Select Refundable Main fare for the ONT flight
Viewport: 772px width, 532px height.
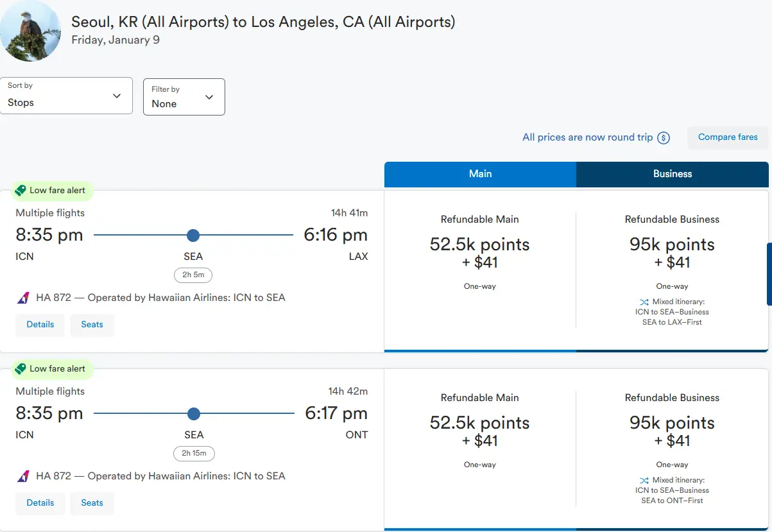pos(480,449)
